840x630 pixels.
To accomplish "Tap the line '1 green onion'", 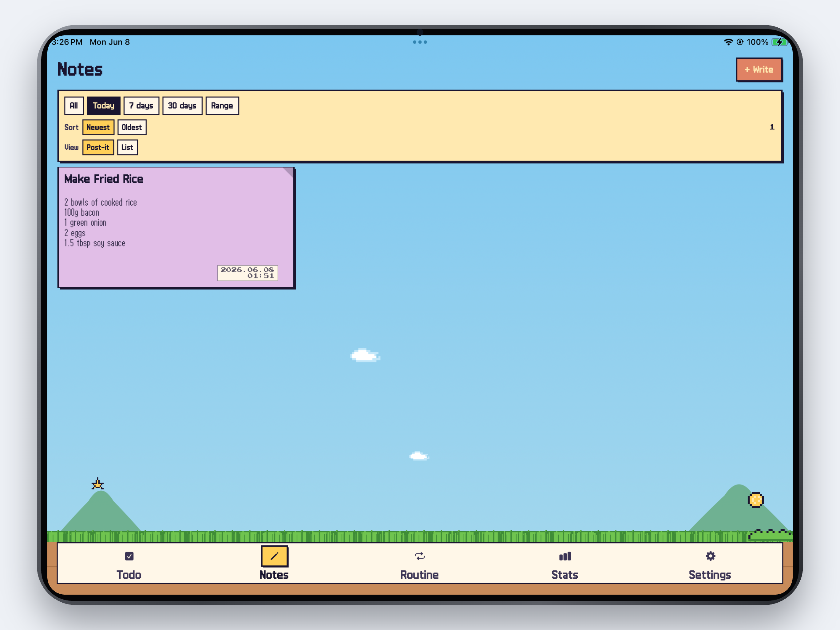I will click(x=85, y=223).
